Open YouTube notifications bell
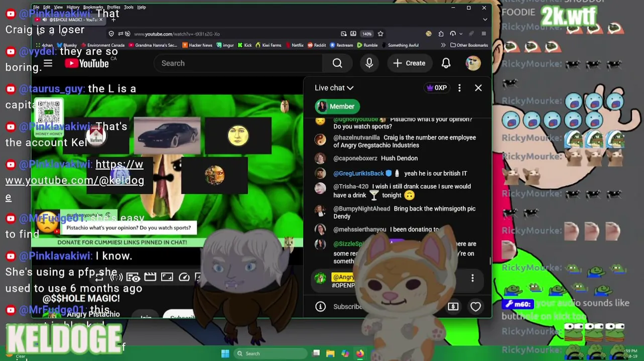The image size is (644, 361). [x=446, y=63]
